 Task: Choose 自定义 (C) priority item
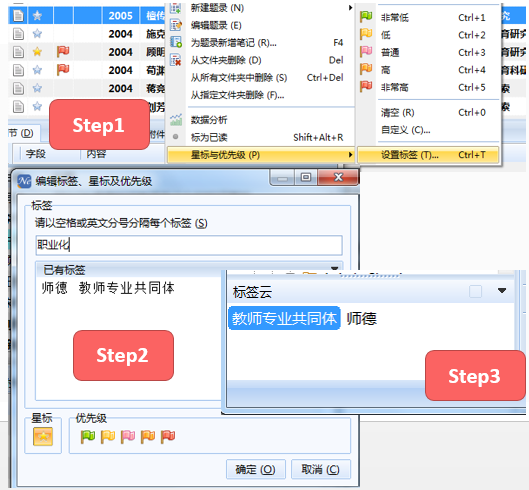[428, 130]
